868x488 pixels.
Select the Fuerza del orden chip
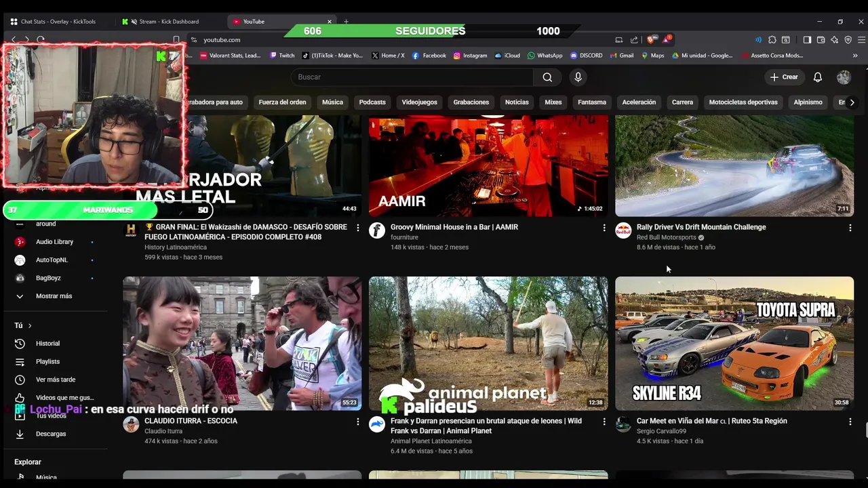tap(282, 102)
